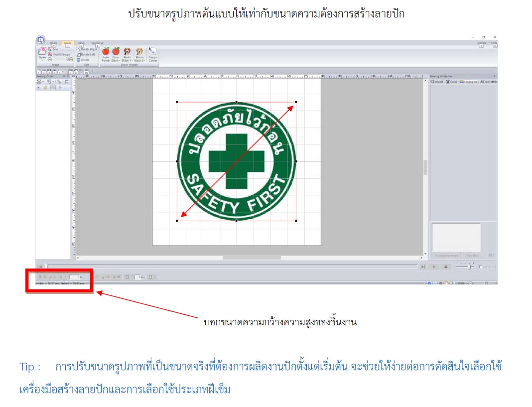The image size is (532, 407).
Task: Click the plus image density button
Action: tap(71, 59)
